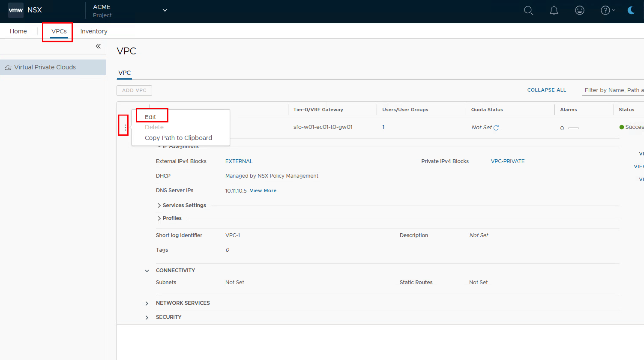Open the EXTERNAL IPv4 block link
The image size is (644, 360).
(239, 161)
